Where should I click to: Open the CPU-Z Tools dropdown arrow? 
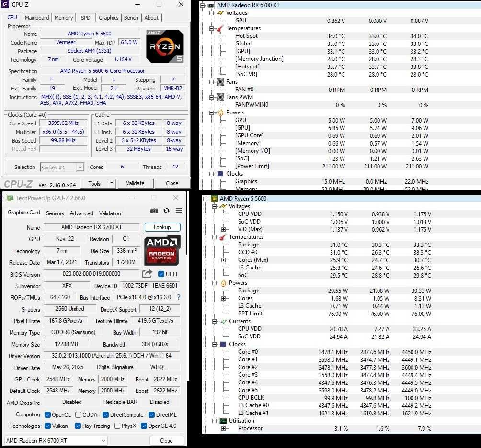112,183
